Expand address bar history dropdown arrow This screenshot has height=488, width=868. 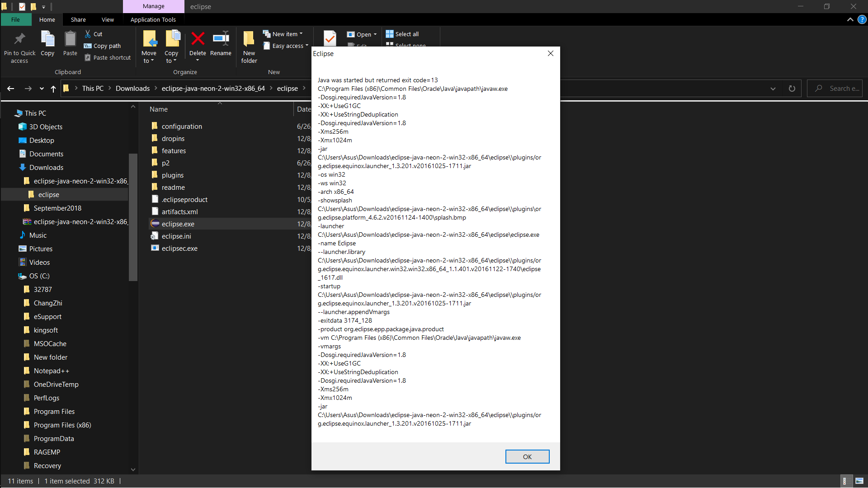pyautogui.click(x=773, y=89)
